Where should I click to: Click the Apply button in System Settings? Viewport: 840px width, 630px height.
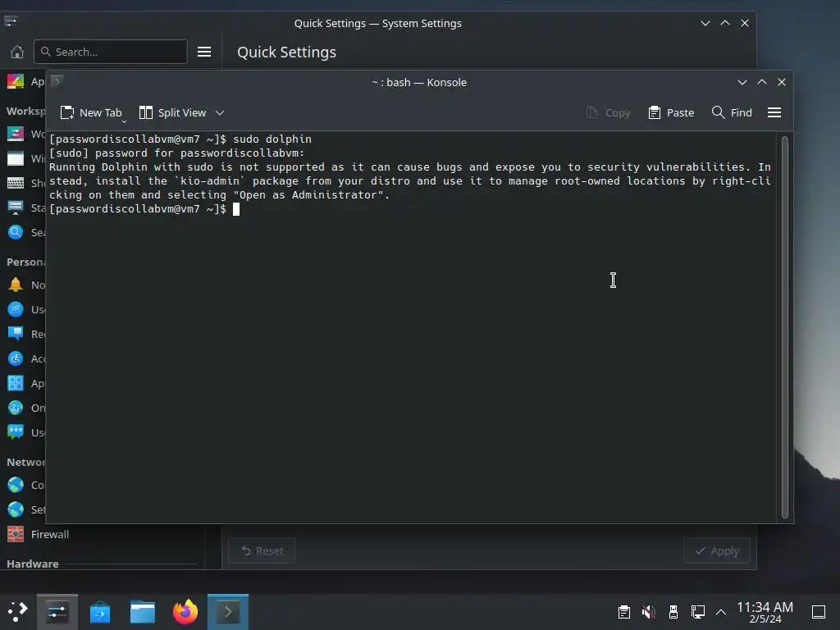717,550
